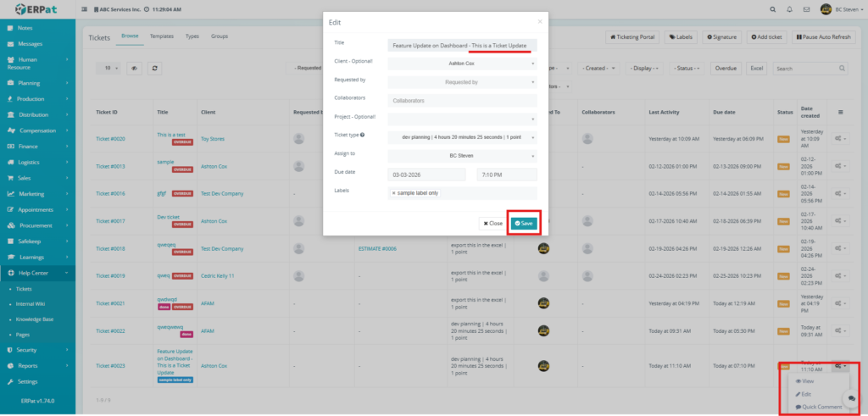868x416 pixels.
Task: Open the envelope messages icon in header
Action: coord(806,9)
